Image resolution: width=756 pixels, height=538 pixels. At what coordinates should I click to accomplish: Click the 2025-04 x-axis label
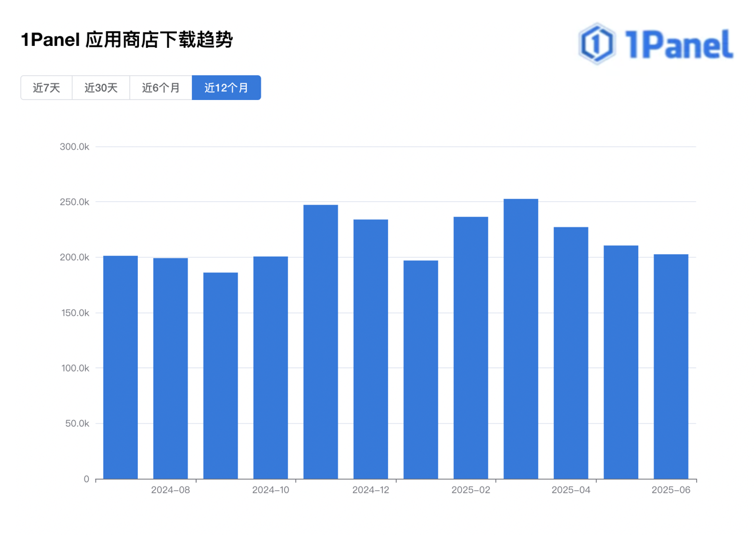[x=571, y=490]
